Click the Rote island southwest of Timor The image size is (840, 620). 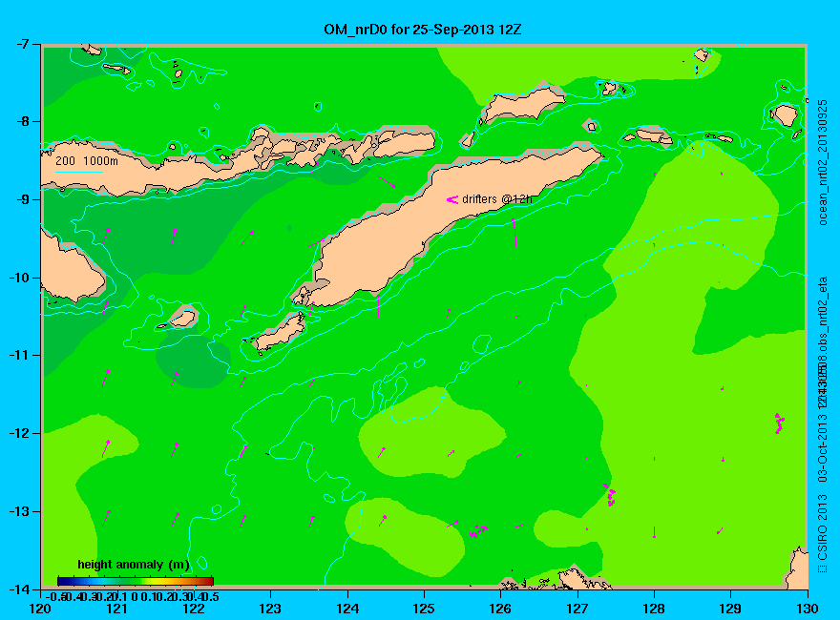point(280,332)
